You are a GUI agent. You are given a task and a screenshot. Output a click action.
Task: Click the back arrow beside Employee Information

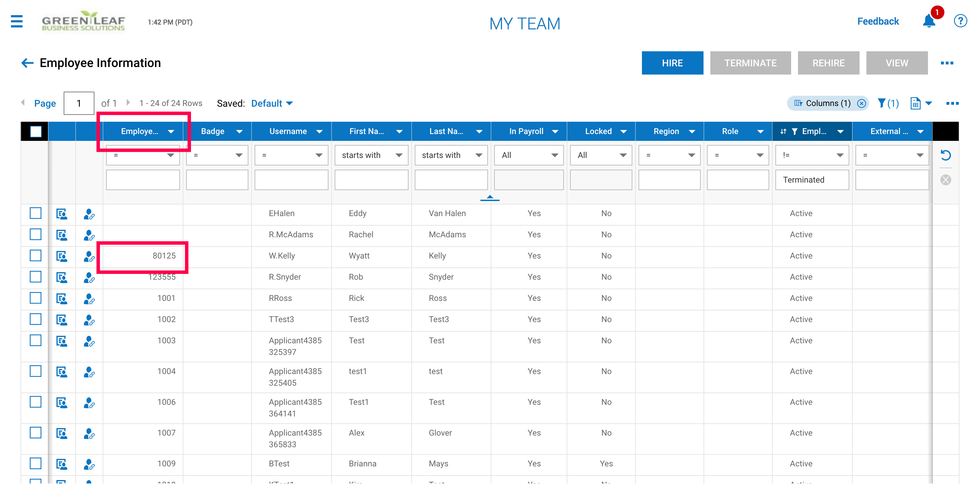pyautogui.click(x=27, y=63)
